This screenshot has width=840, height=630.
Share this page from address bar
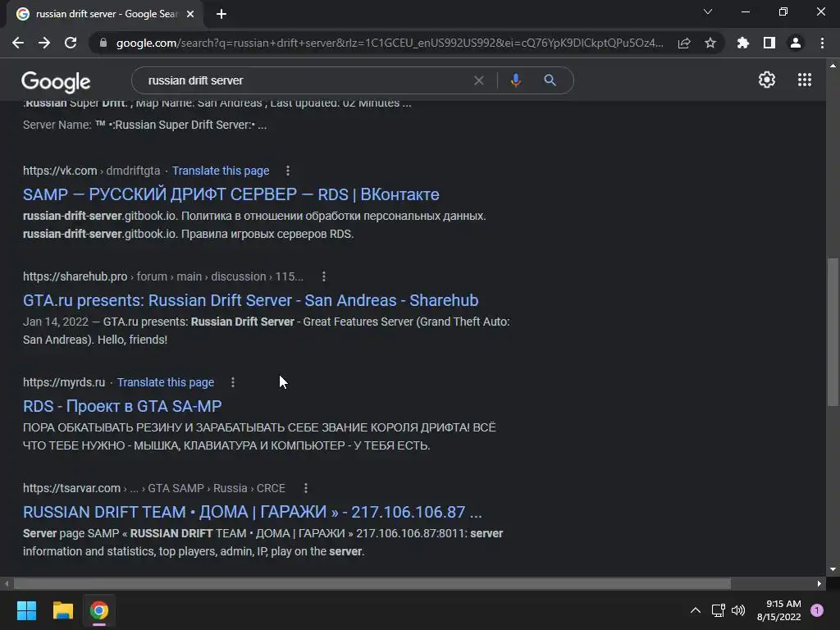[684, 43]
